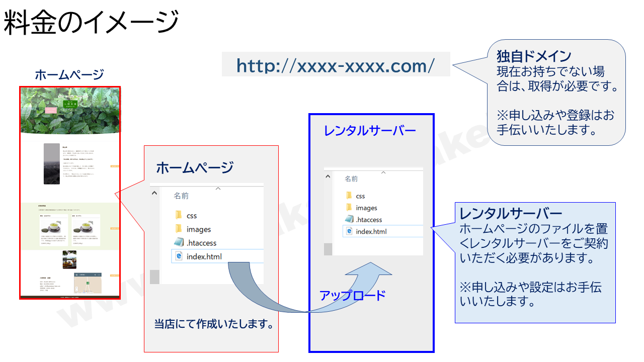Image resolution: width=644 pixels, height=362 pixels.
Task: Click images folder icon in ホームページ file list
Action: [x=178, y=229]
